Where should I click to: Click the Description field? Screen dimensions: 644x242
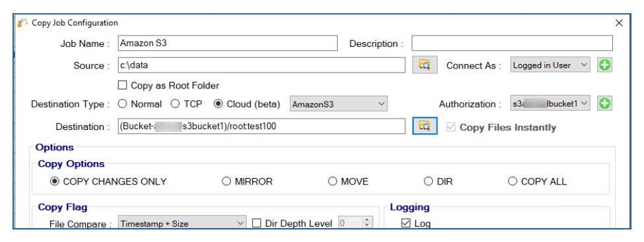512,43
